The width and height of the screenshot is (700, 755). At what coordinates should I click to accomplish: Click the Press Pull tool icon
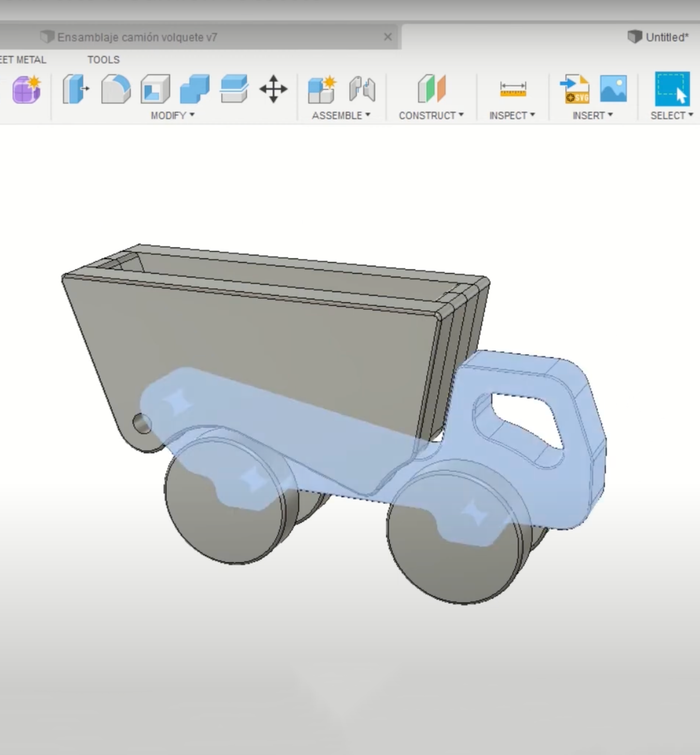tap(76, 89)
